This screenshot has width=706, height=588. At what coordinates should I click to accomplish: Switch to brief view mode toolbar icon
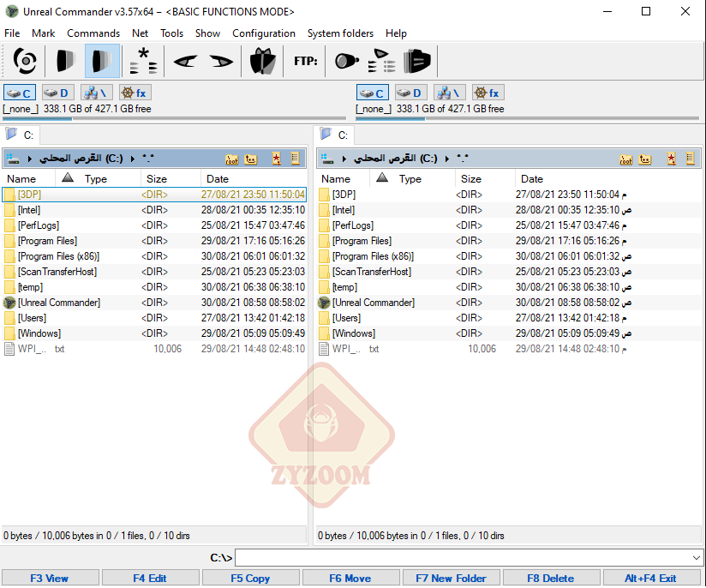(65, 61)
